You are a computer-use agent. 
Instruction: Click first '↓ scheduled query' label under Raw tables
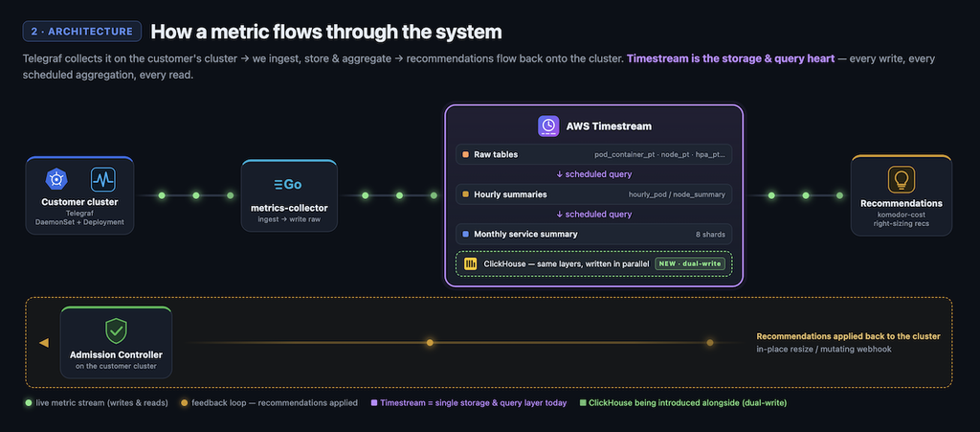(593, 174)
